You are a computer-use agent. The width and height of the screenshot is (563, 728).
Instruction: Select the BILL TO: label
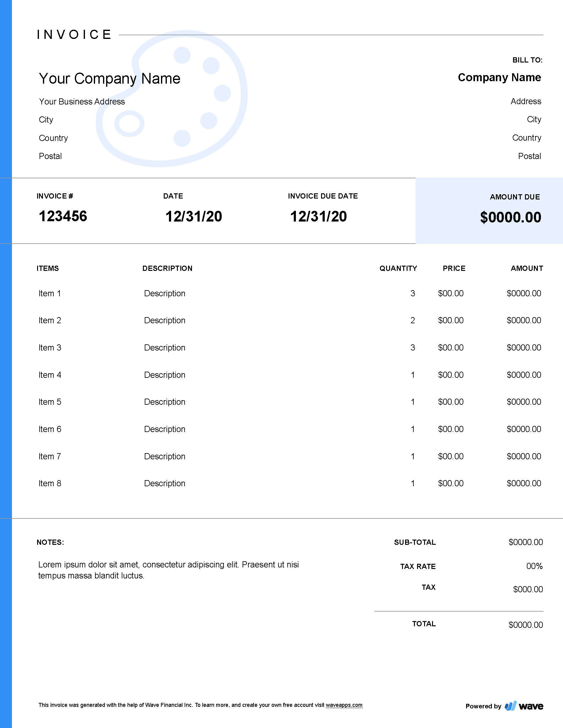point(527,60)
